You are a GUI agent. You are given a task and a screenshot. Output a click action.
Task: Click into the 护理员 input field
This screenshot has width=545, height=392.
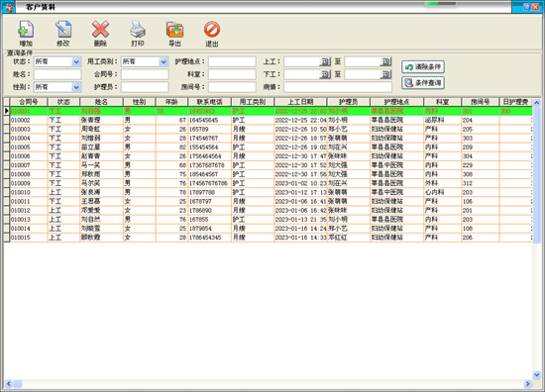click(145, 87)
